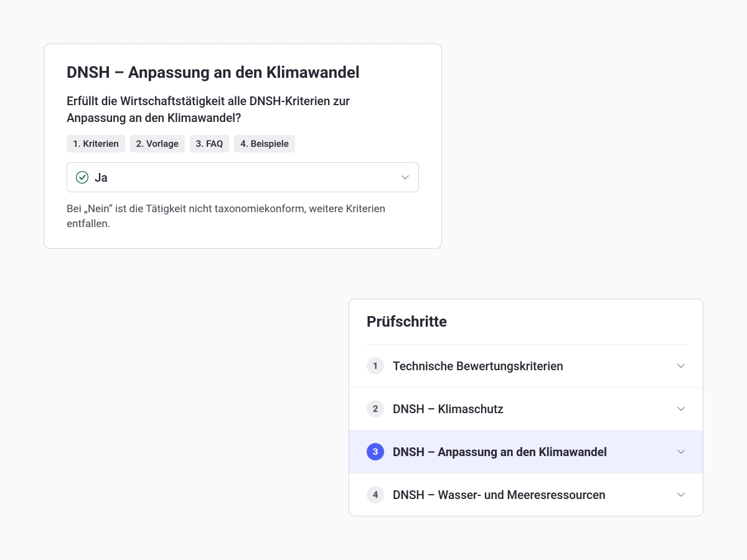This screenshot has height=560, width=747.
Task: Select step badge 2 in Prüfschritte
Action: point(375,409)
